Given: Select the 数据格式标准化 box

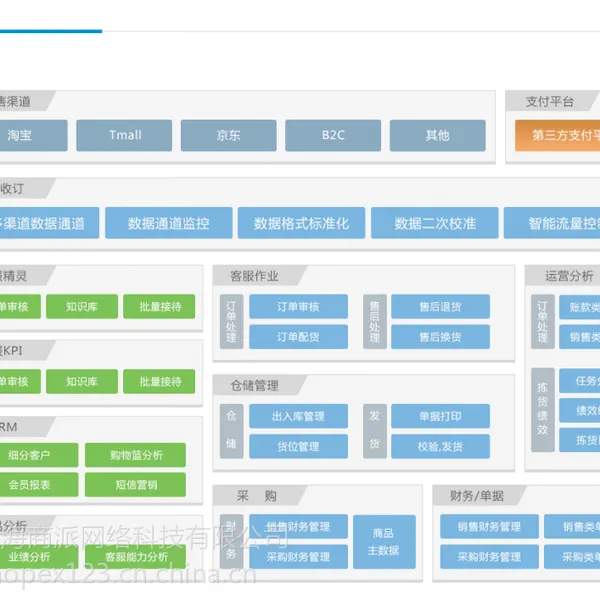Looking at the screenshot, I should click(301, 223).
